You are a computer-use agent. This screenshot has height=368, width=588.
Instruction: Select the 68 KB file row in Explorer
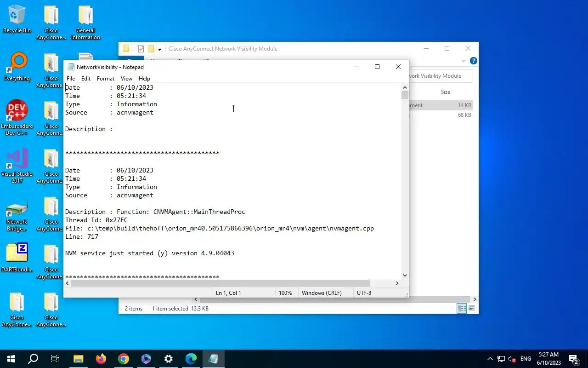(x=440, y=115)
